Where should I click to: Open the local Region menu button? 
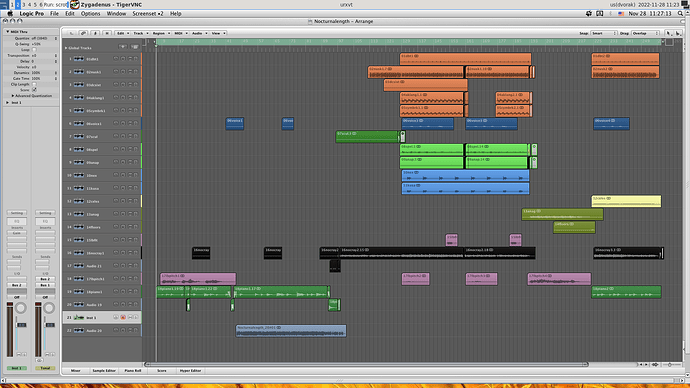pos(161,33)
